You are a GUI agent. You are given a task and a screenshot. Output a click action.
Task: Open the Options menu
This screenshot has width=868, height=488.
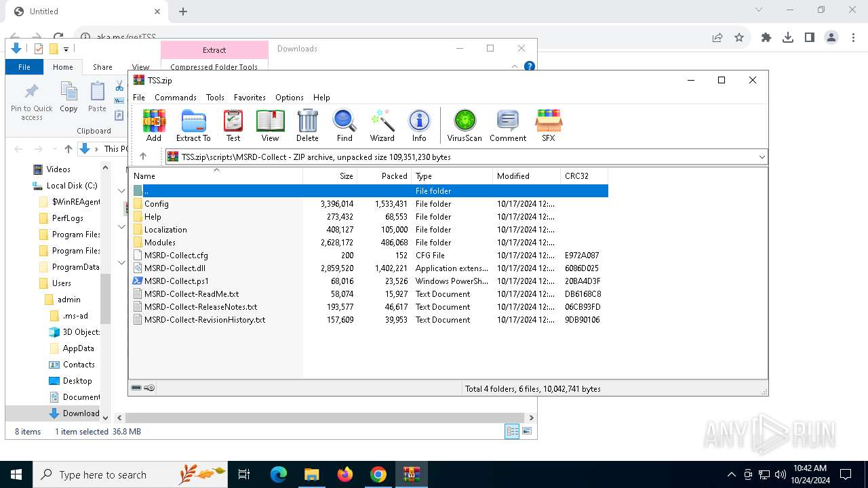[290, 97]
